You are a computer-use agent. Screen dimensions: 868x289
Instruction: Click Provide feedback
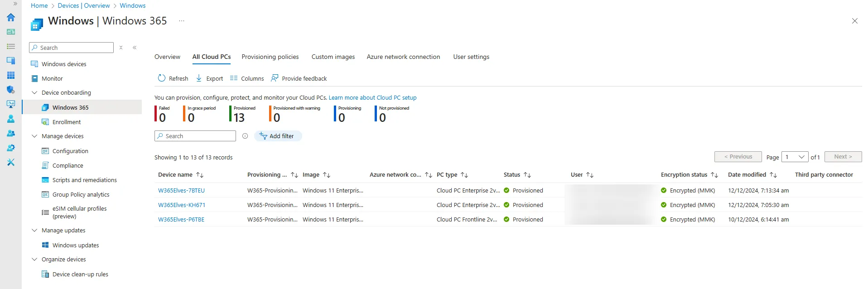[x=299, y=78]
